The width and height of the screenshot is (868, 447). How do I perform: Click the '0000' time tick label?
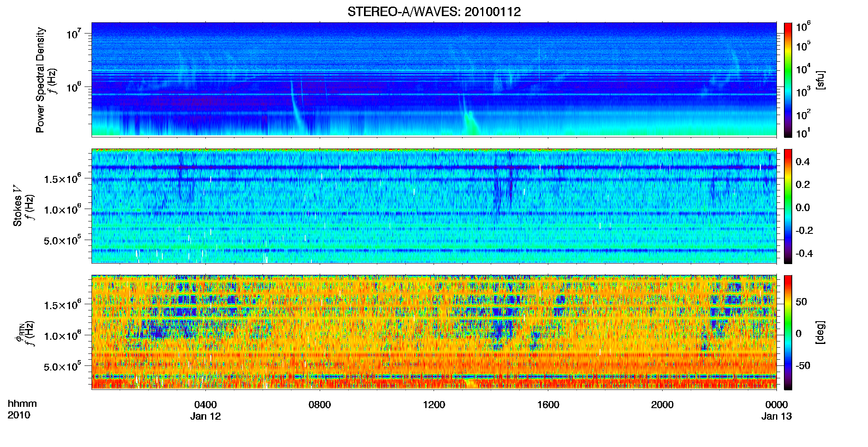point(776,405)
